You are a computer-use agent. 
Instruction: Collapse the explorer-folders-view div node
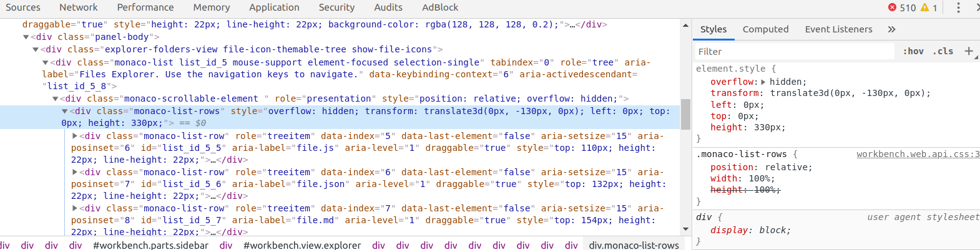point(36,50)
